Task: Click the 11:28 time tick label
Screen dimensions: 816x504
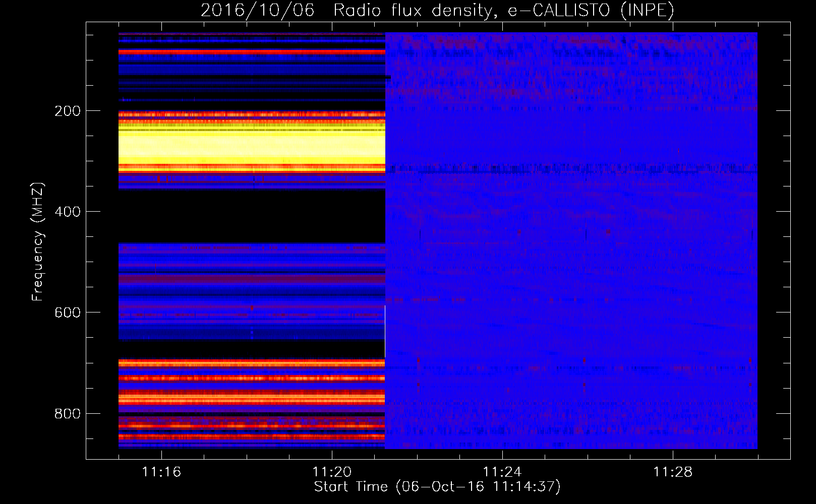Action: (x=673, y=472)
